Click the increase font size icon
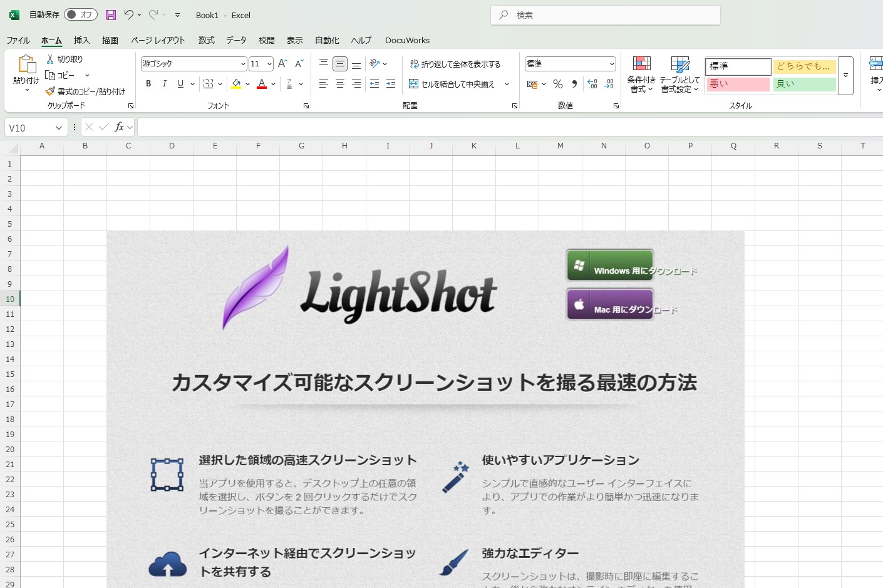The width and height of the screenshot is (883, 588). click(x=282, y=63)
